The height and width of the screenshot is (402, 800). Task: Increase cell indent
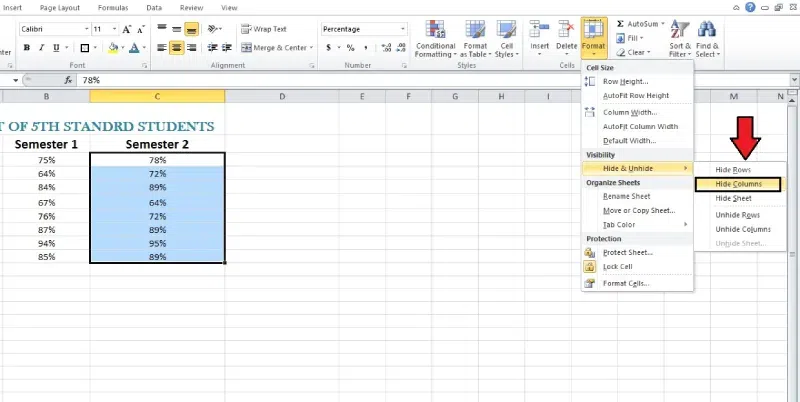tap(228, 47)
